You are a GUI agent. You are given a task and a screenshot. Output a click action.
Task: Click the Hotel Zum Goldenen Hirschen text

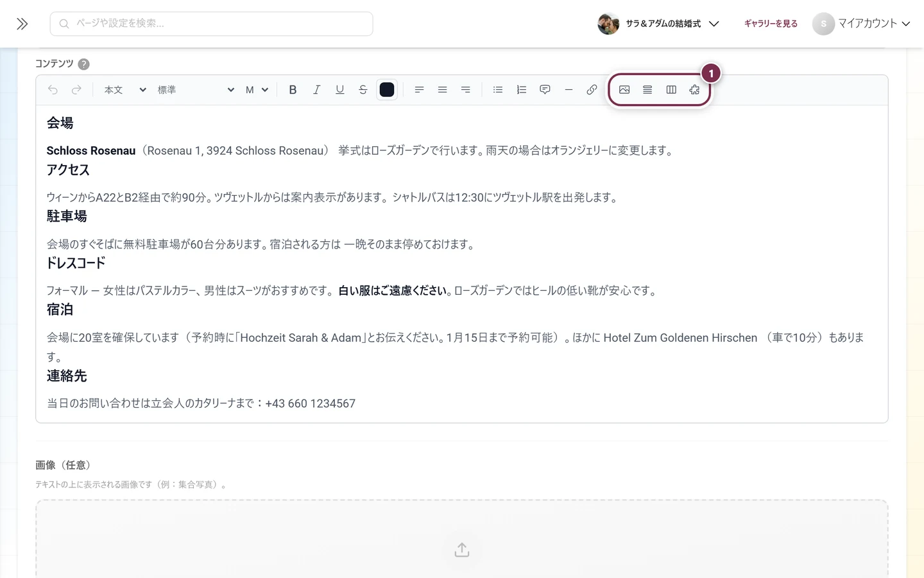point(680,338)
